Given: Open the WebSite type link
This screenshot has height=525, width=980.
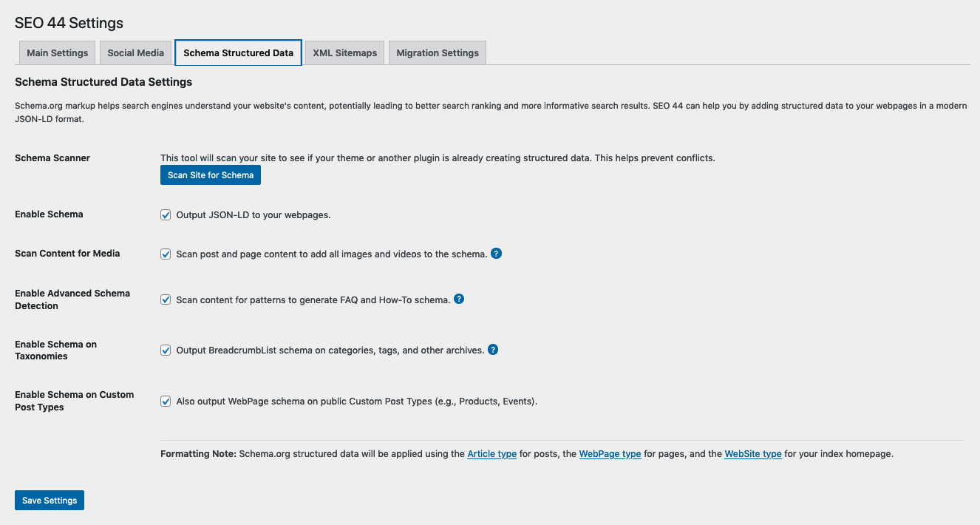Looking at the screenshot, I should (x=752, y=453).
